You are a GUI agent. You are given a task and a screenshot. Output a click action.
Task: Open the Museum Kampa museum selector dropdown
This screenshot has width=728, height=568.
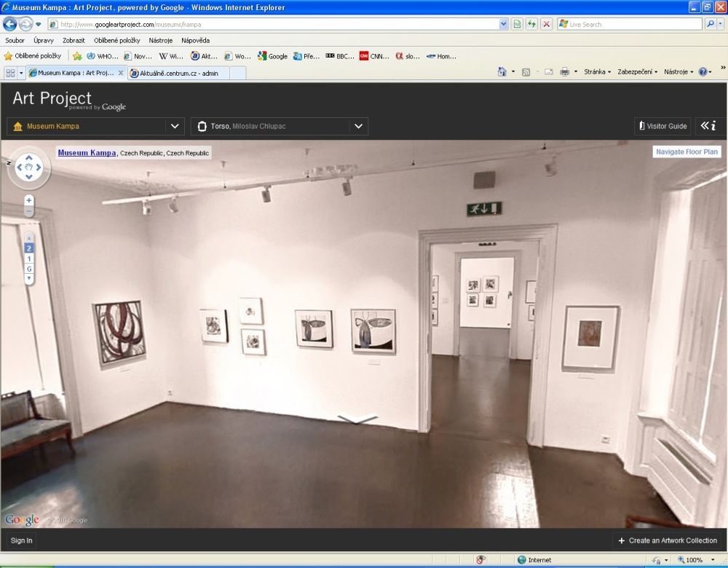[x=95, y=126]
